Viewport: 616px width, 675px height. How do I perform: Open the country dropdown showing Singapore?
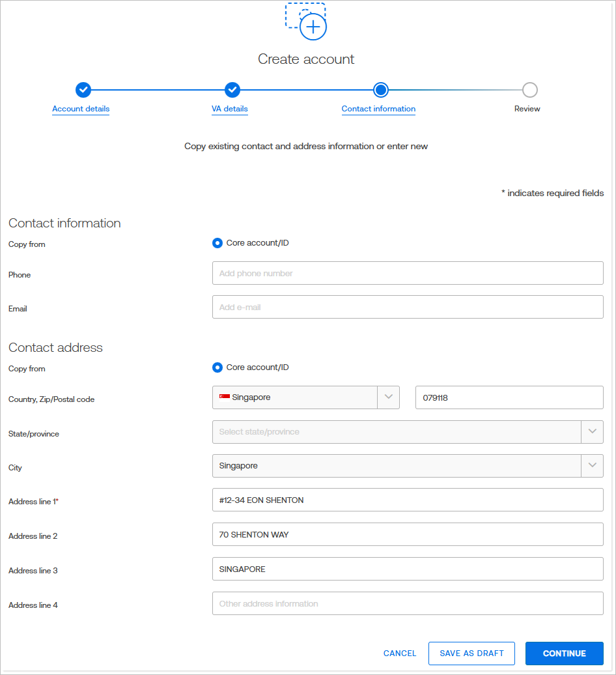pos(389,397)
